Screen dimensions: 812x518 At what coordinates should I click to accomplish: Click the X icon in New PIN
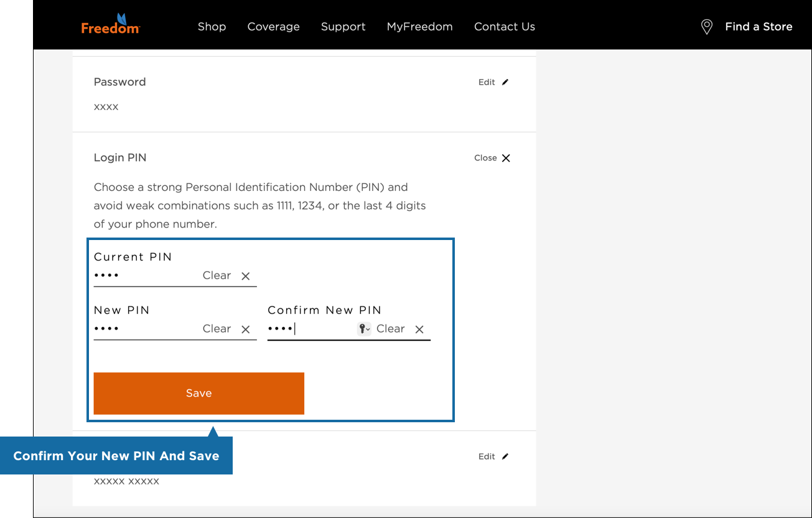[x=246, y=330]
